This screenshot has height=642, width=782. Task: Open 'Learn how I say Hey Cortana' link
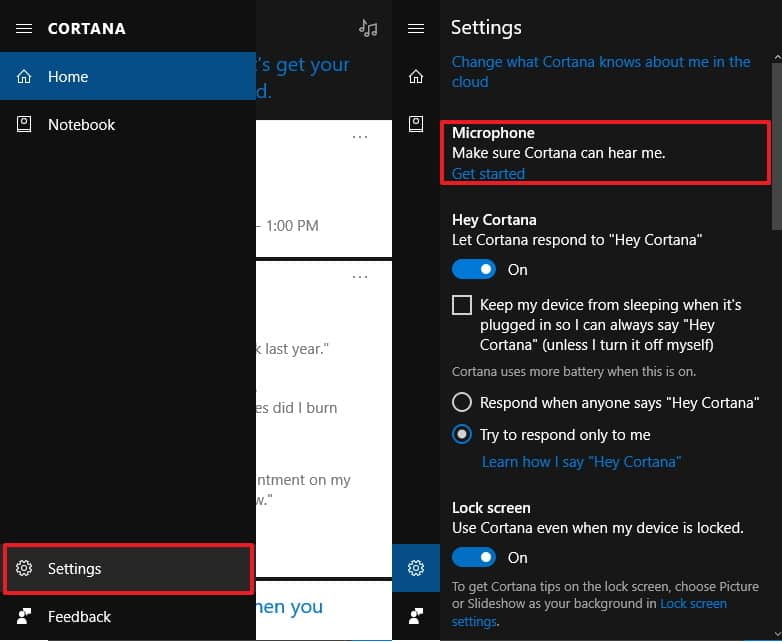[581, 462]
